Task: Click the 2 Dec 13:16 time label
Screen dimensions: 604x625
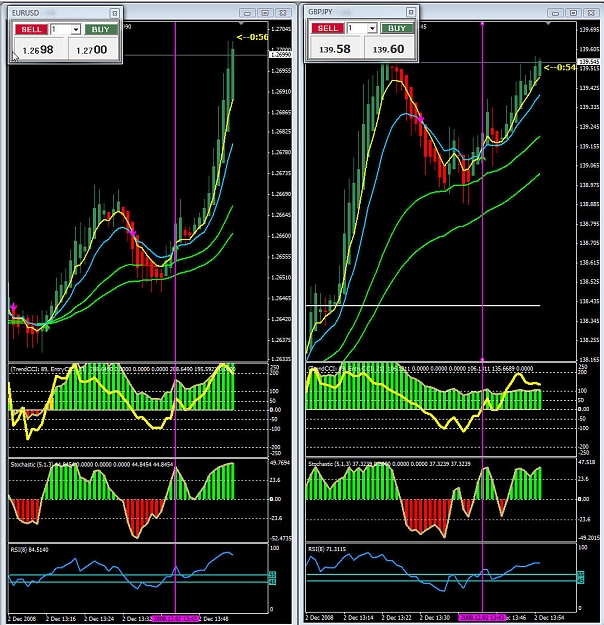Action: pos(60,619)
